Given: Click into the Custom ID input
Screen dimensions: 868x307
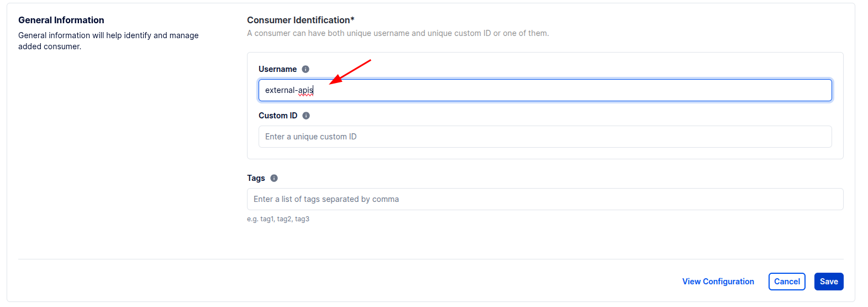Looking at the screenshot, I should [545, 137].
